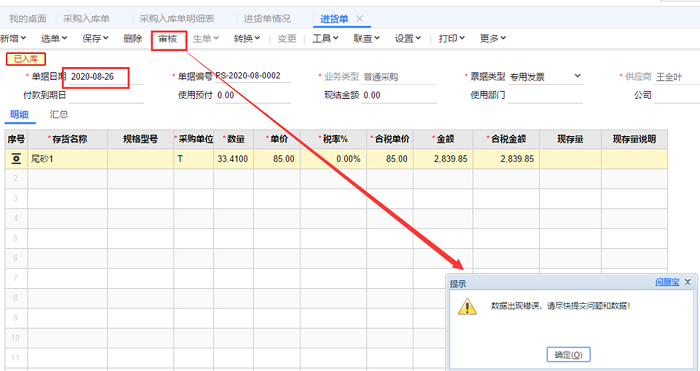700x371 pixels.
Task: Click the 业务类型 field 普通采购
Action: [399, 77]
